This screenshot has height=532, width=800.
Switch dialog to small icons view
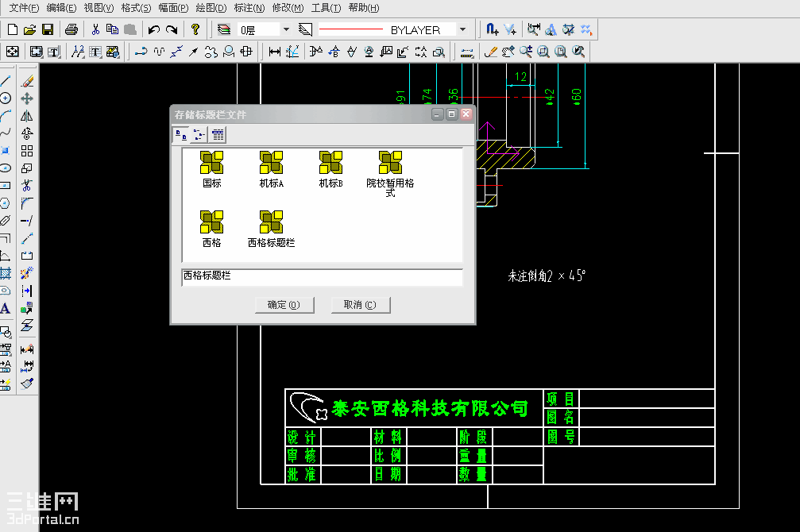click(199, 135)
